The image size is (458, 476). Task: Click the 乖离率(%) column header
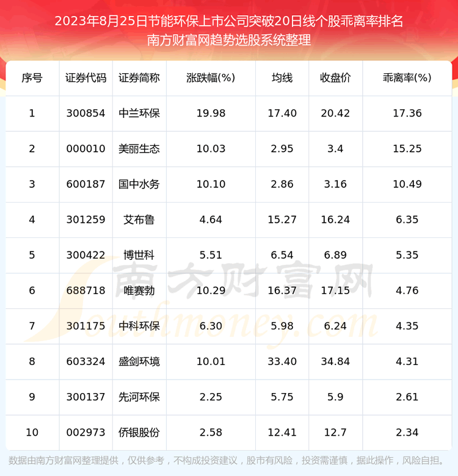pos(407,78)
